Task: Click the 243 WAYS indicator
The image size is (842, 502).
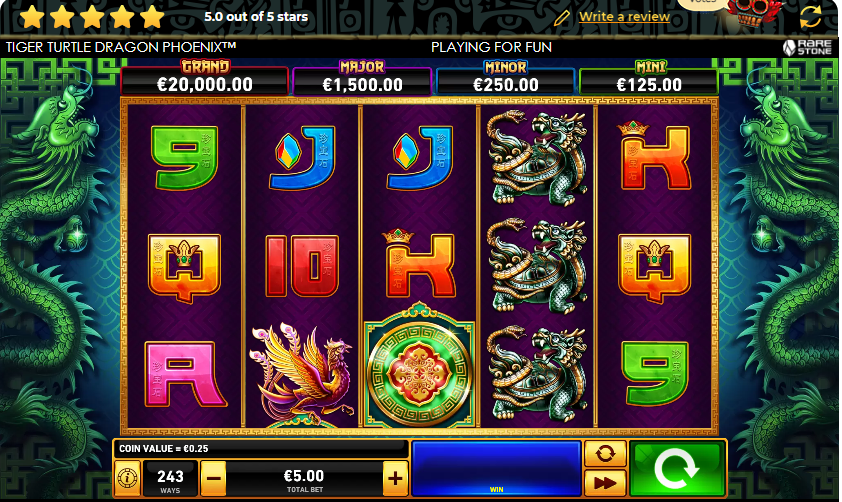Action: (170, 479)
